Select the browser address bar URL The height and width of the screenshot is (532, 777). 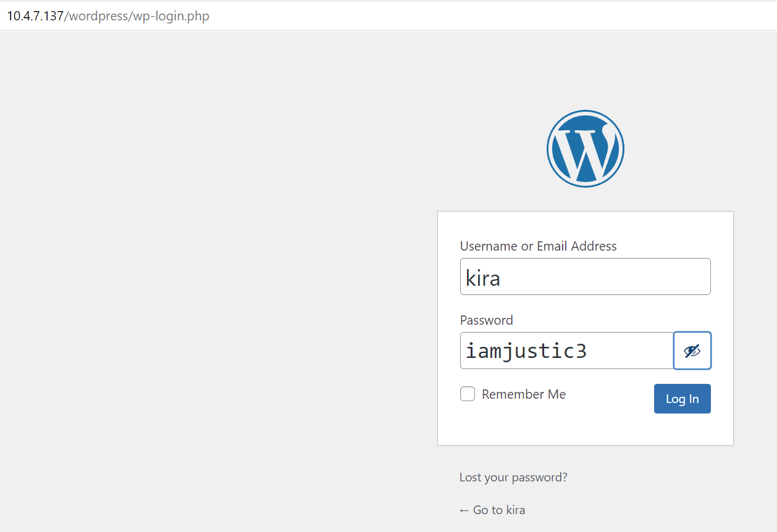108,16
